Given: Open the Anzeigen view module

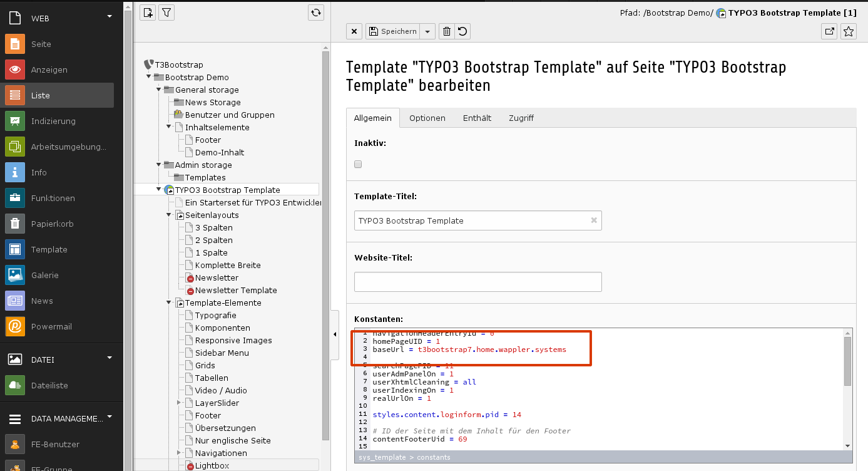Looking at the screenshot, I should (15, 70).
